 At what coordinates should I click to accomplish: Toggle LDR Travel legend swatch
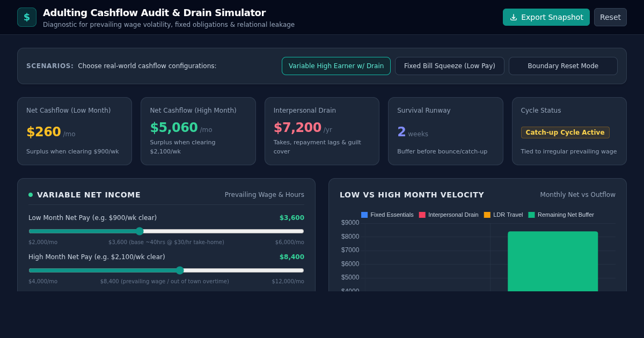[487, 215]
